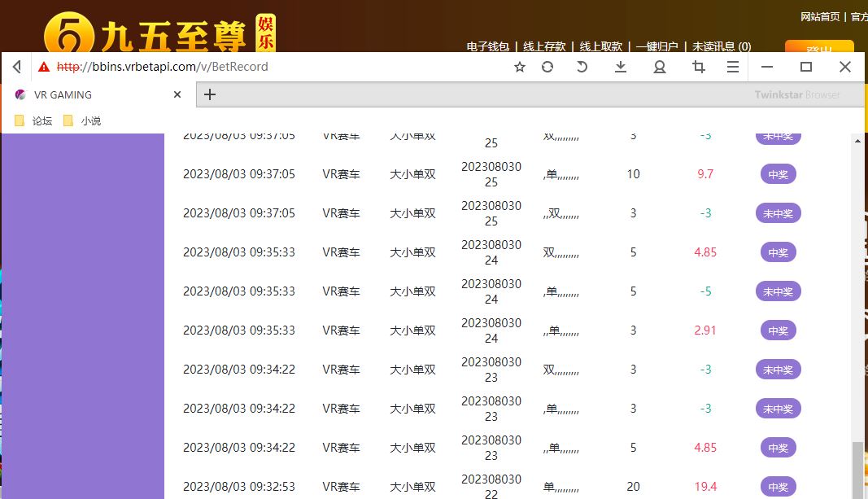This screenshot has height=499, width=868.
Task: Select the -5 loss amount
Action: tap(705, 291)
